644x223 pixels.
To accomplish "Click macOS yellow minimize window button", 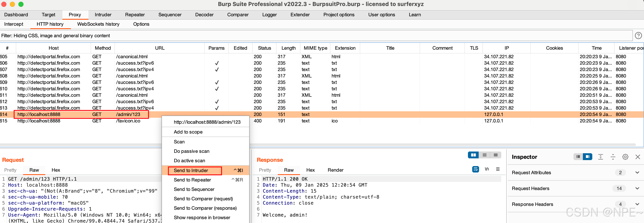I will (x=12, y=4).
